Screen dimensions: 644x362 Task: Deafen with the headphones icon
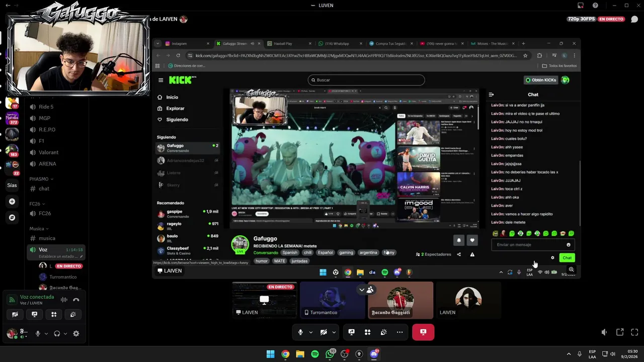tap(57, 333)
